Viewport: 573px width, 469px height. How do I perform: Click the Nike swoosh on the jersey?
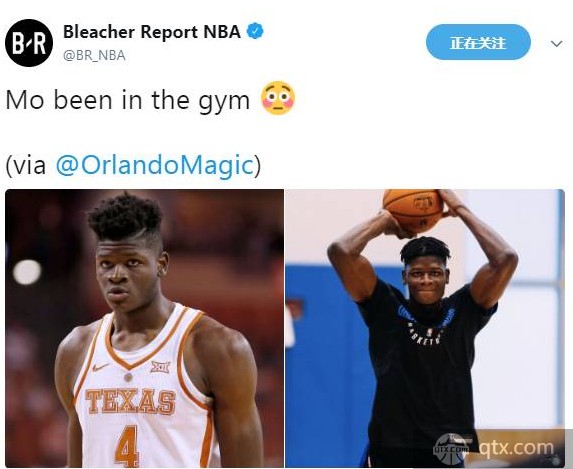coord(100,367)
